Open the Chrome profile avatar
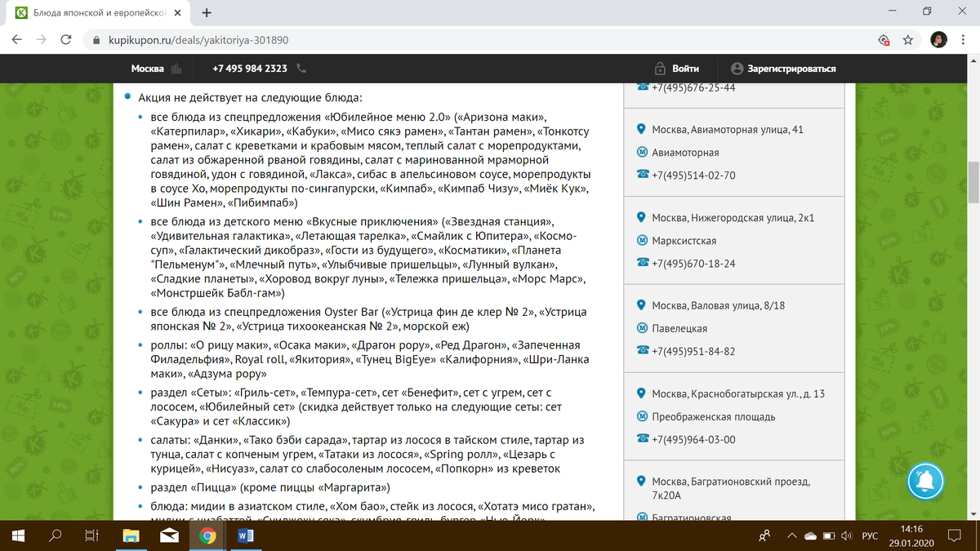Image resolution: width=980 pixels, height=551 pixels. tap(939, 39)
